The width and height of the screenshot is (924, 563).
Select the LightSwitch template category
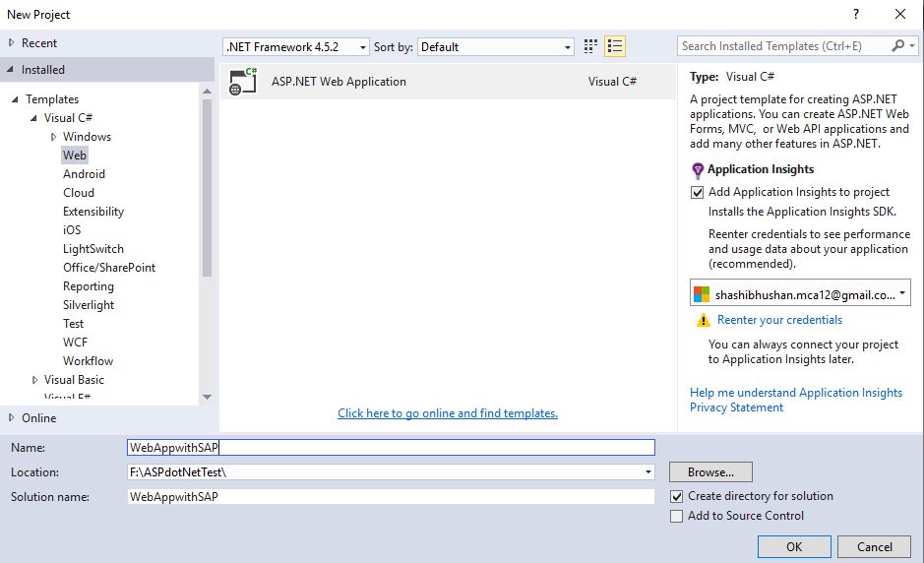pyautogui.click(x=93, y=249)
